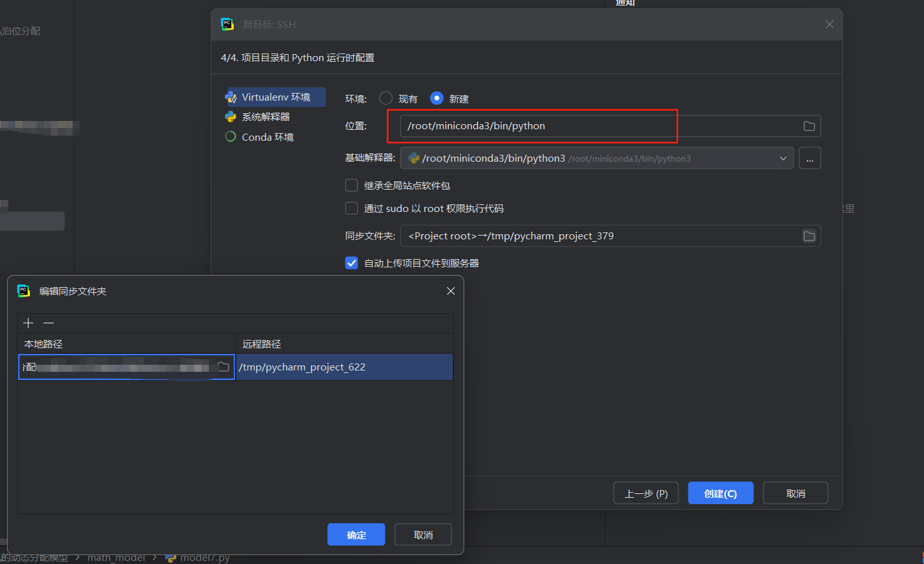Click math_model in the breadcrumb bar
924x564 pixels.
(x=116, y=558)
